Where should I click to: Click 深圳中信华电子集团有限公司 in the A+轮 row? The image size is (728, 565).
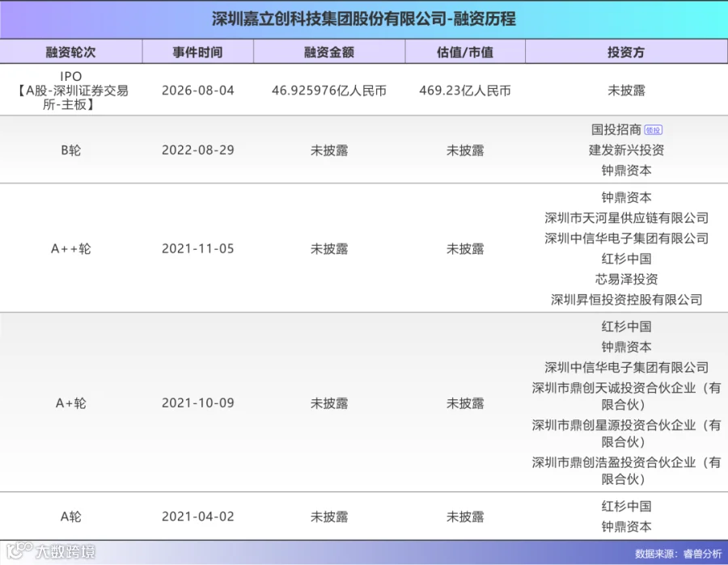click(x=626, y=368)
